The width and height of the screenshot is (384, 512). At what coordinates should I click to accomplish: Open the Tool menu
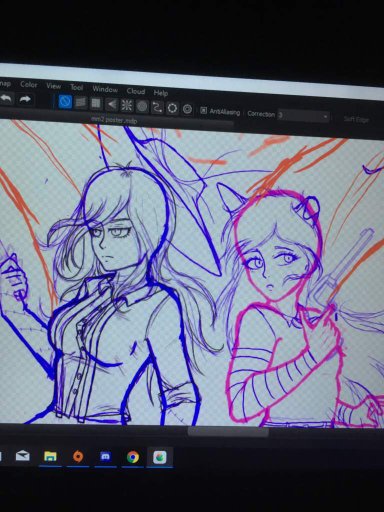point(77,87)
